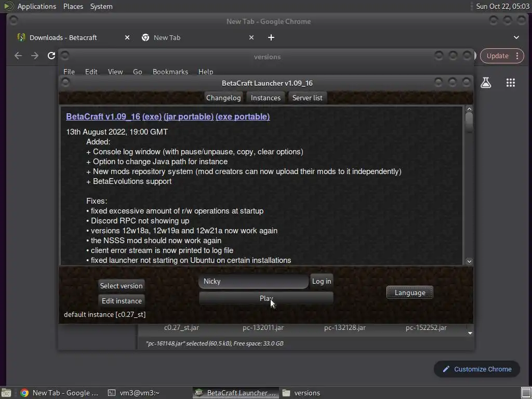Select file c0.27_st.jar in versions window
The image size is (532, 399).
pyautogui.click(x=181, y=327)
